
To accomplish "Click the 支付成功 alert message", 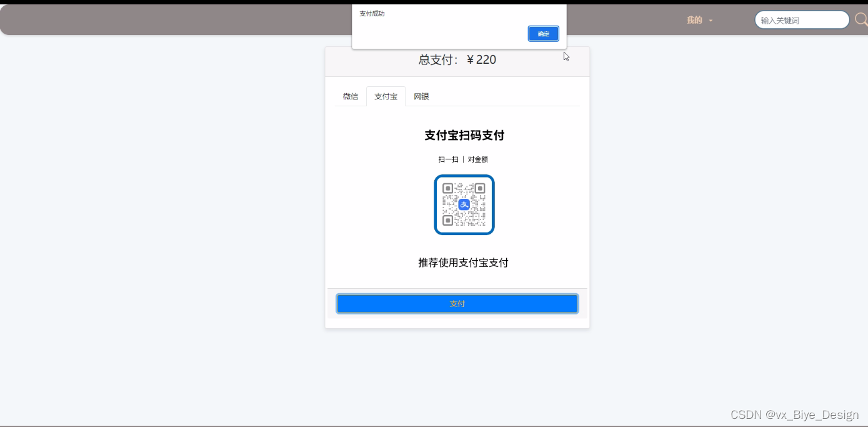I will tap(372, 14).
